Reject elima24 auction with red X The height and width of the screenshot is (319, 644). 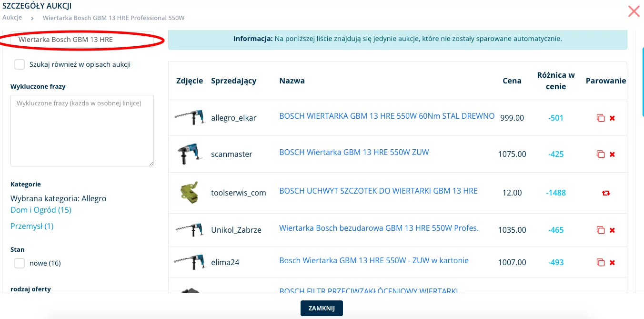tap(613, 262)
